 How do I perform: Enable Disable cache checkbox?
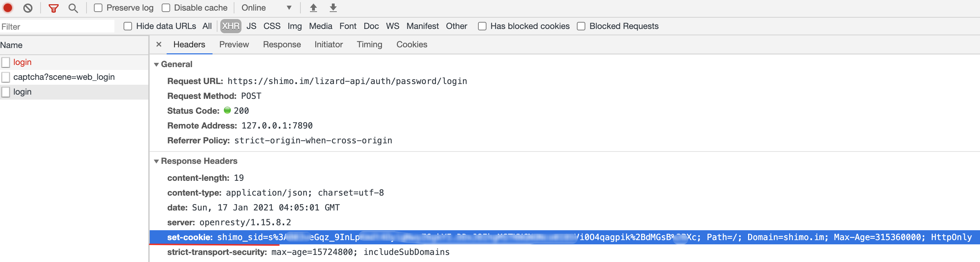(166, 8)
